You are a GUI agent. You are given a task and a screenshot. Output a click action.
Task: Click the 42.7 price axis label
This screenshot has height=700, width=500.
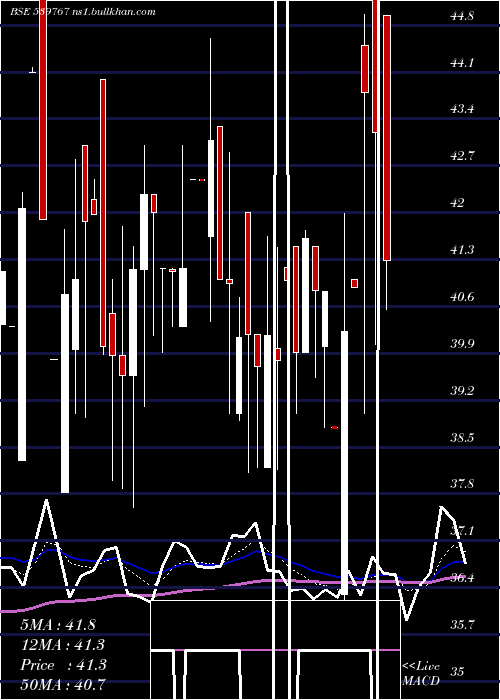(462, 156)
